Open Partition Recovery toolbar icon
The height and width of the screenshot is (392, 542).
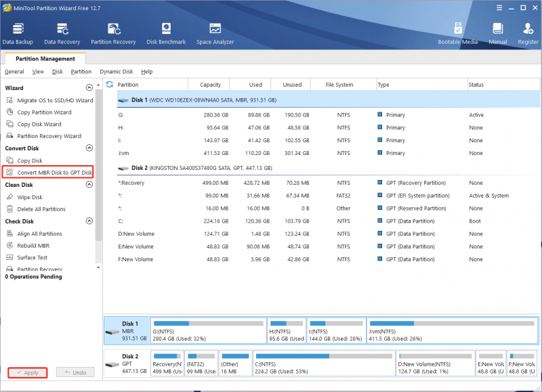tap(113, 33)
